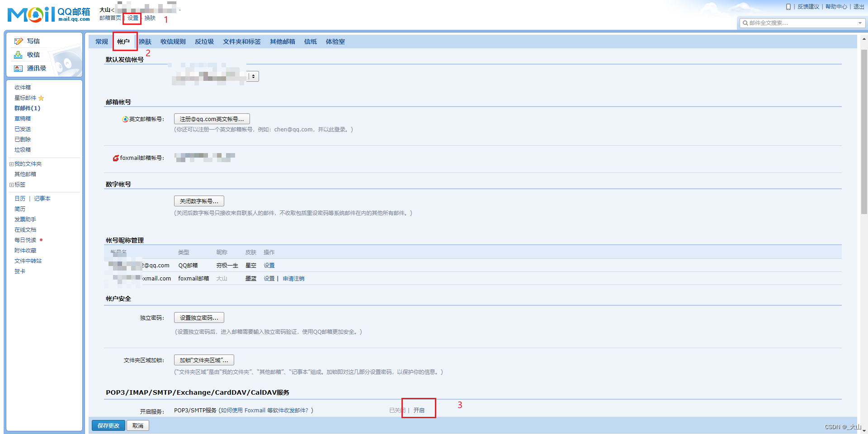Screen dimensions: 868x434
Task: Open the 换肤 settings tab
Action: [x=145, y=42]
